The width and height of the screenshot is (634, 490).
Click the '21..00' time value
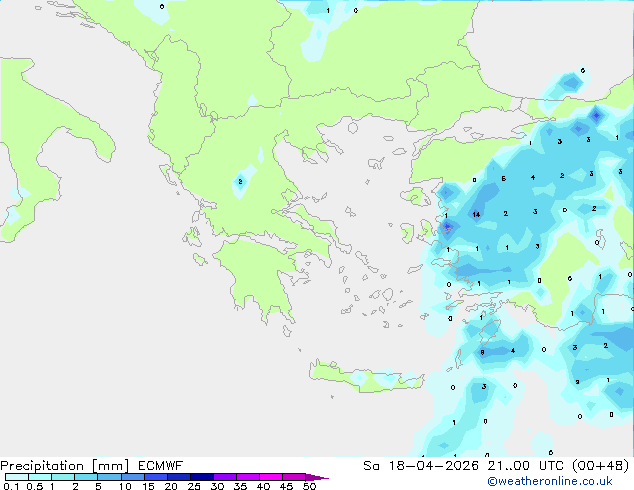pos(508,466)
